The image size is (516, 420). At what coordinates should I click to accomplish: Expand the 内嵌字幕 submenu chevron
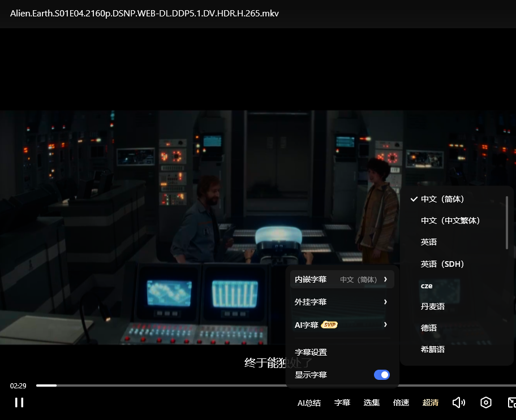385,279
